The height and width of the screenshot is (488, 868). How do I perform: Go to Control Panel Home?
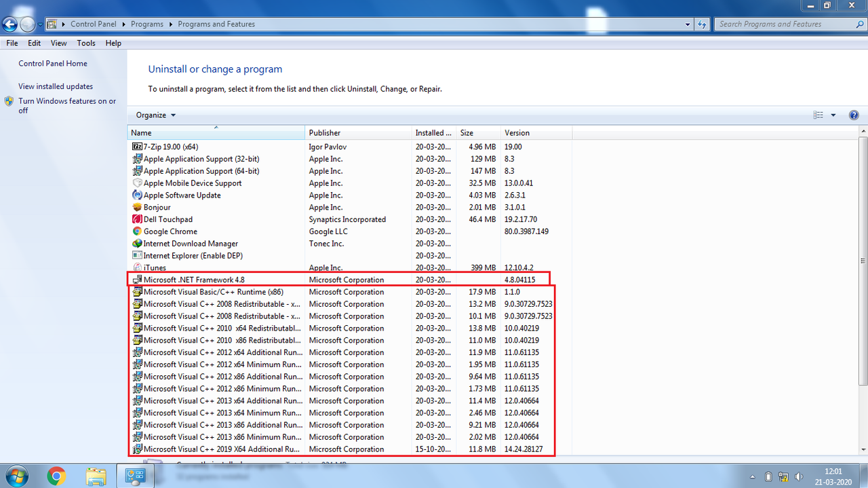53,64
